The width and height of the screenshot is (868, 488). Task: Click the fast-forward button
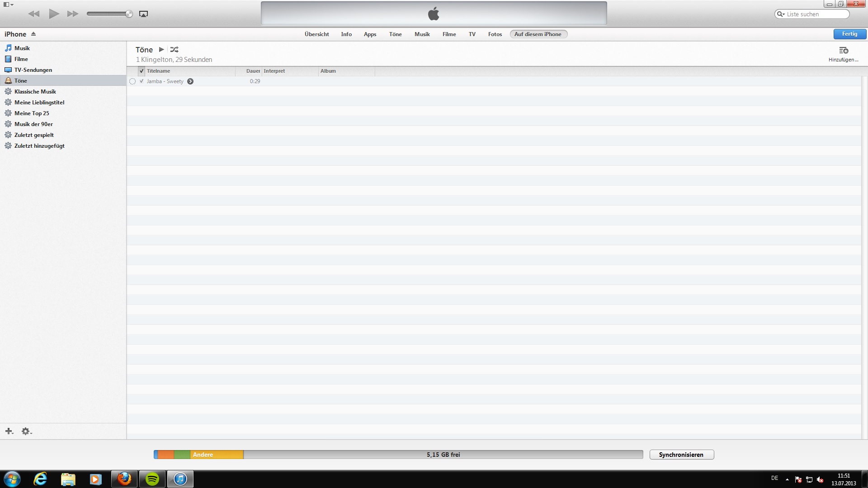72,14
